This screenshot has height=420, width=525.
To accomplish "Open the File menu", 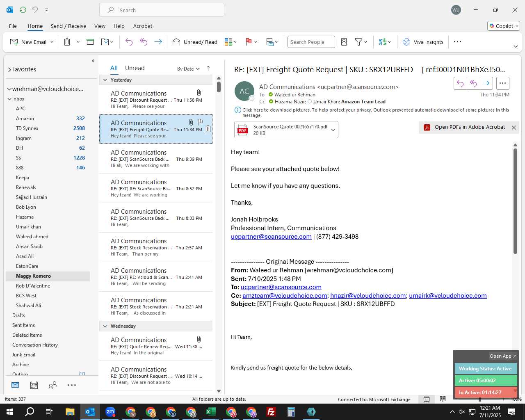I will (x=13, y=26).
